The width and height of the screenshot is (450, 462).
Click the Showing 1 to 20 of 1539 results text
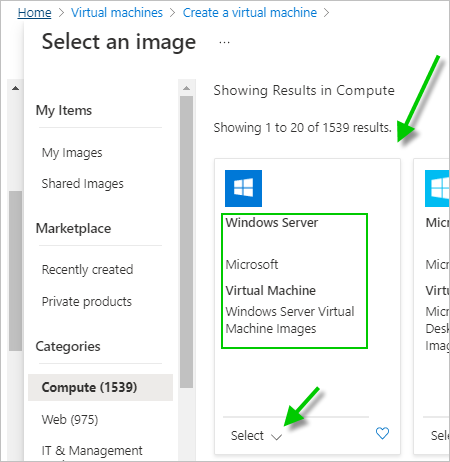(x=302, y=128)
